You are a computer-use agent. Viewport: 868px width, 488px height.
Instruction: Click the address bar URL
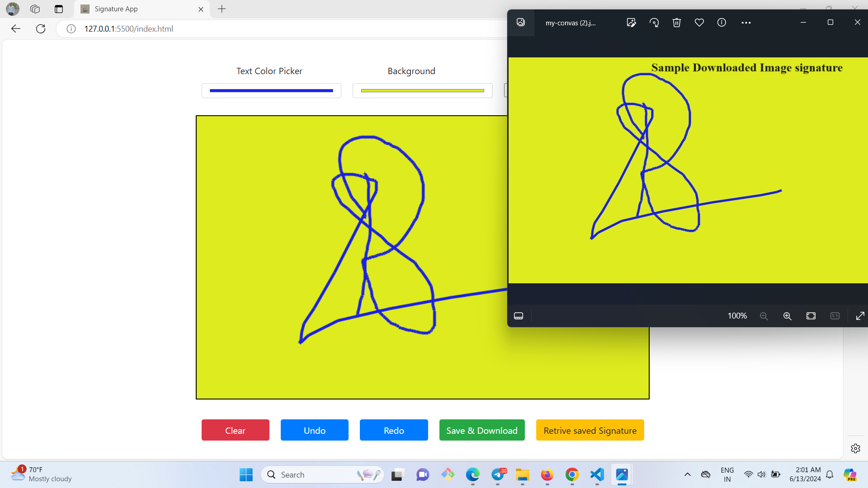pyautogui.click(x=129, y=29)
